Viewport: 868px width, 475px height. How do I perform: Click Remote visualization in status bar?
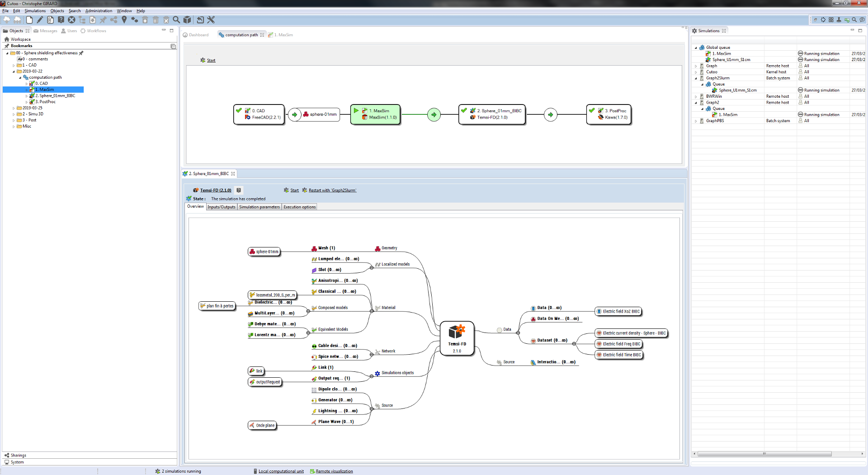[x=334, y=471]
